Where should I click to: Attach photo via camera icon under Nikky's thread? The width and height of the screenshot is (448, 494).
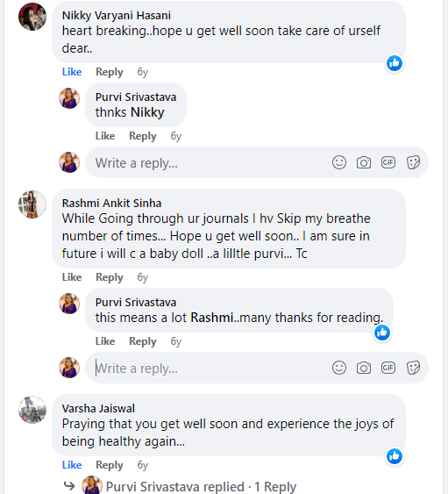point(364,162)
